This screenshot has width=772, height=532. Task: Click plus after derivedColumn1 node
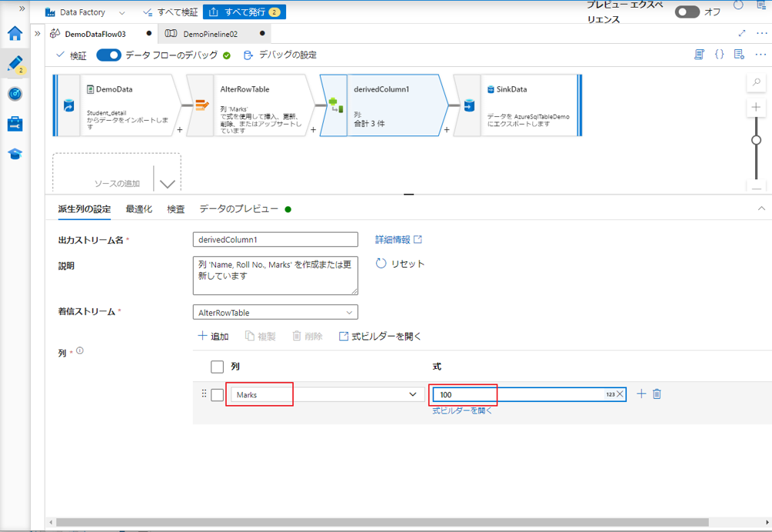447,130
